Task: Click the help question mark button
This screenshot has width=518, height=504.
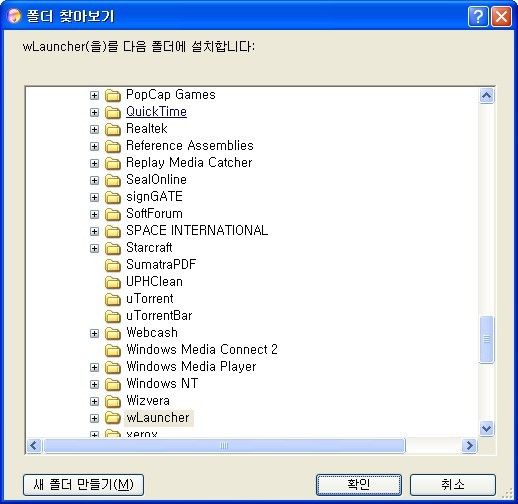Action: point(478,16)
